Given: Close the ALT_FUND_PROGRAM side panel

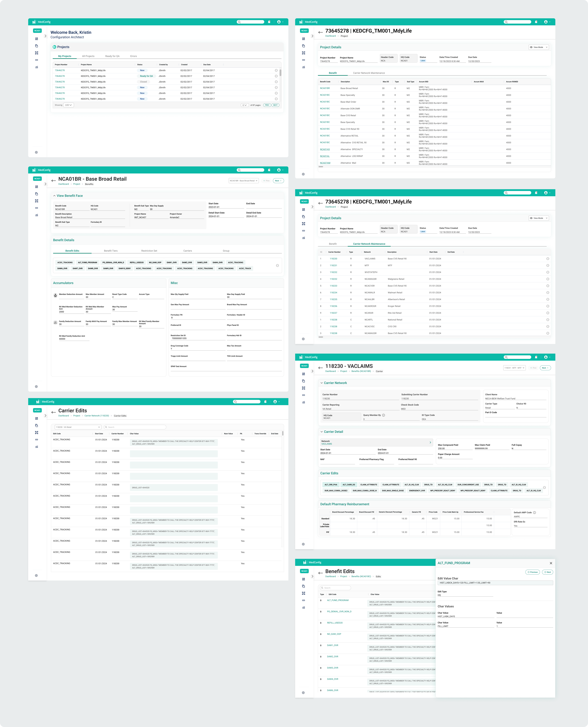Looking at the screenshot, I should [551, 563].
